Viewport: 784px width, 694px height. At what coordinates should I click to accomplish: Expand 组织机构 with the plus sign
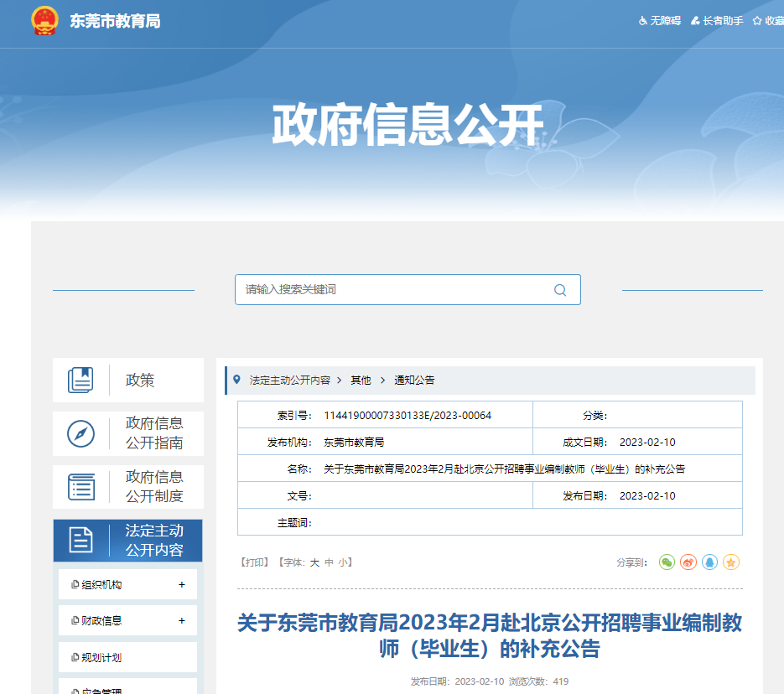pos(182,585)
